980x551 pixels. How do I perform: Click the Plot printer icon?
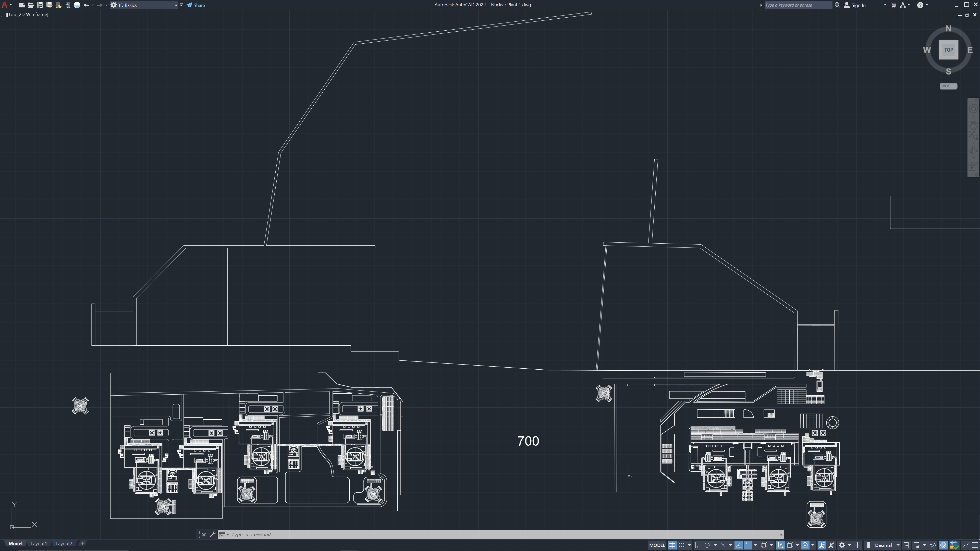(x=77, y=5)
